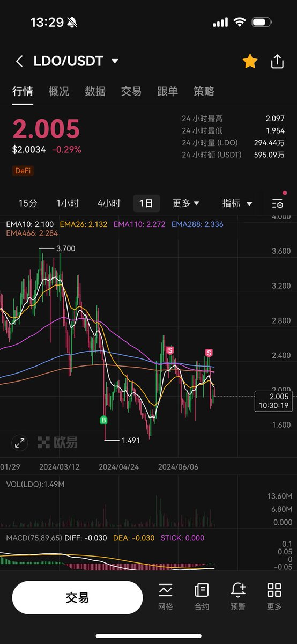297x644 pixels.
Task: Tap the -0.29% change value
Action: 66,150
